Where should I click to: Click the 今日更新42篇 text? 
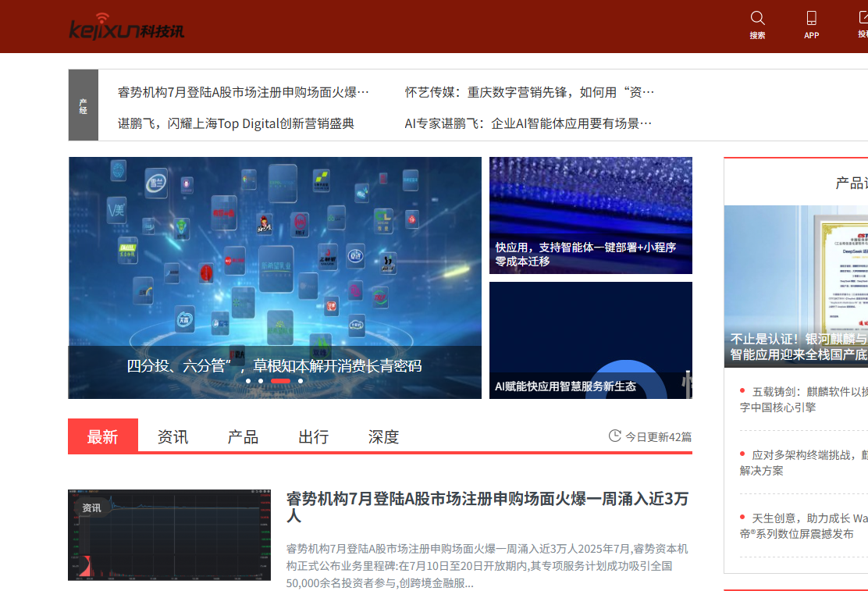click(x=658, y=437)
